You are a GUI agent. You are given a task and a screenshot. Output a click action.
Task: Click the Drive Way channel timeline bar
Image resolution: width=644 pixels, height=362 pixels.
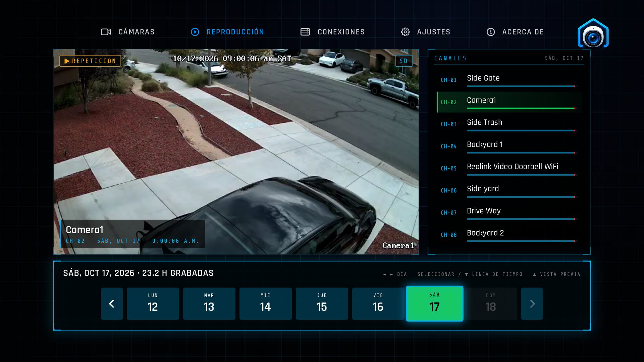[521, 219]
